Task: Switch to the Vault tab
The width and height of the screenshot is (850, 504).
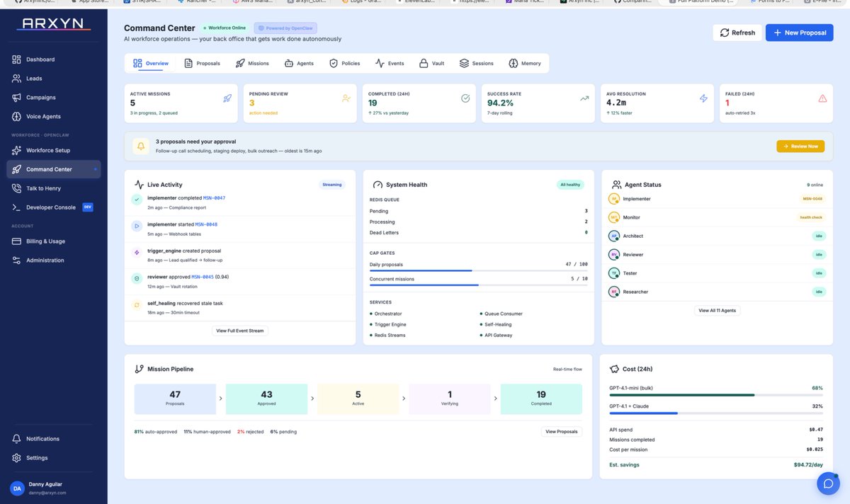Action: tap(431, 63)
